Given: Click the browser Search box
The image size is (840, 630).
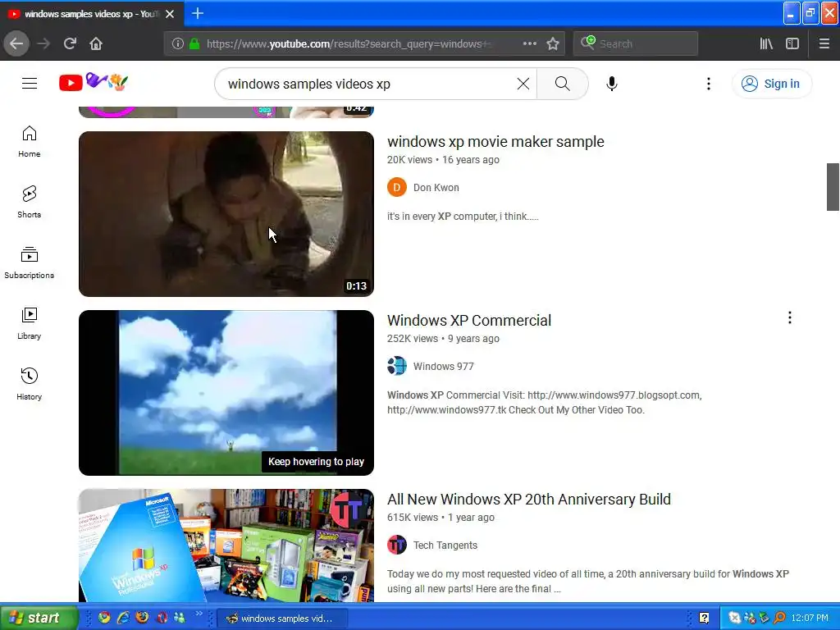Looking at the screenshot, I should [636, 43].
